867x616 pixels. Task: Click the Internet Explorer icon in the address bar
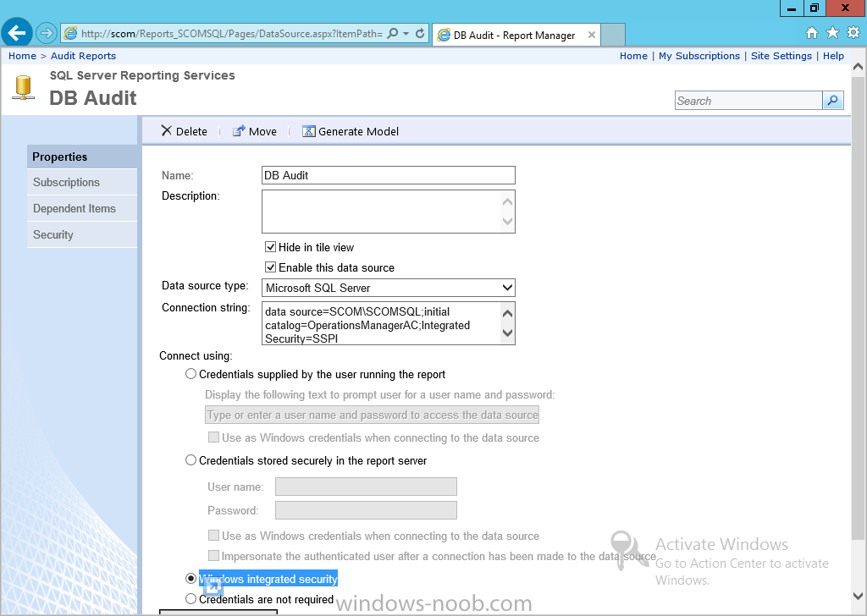coord(71,33)
